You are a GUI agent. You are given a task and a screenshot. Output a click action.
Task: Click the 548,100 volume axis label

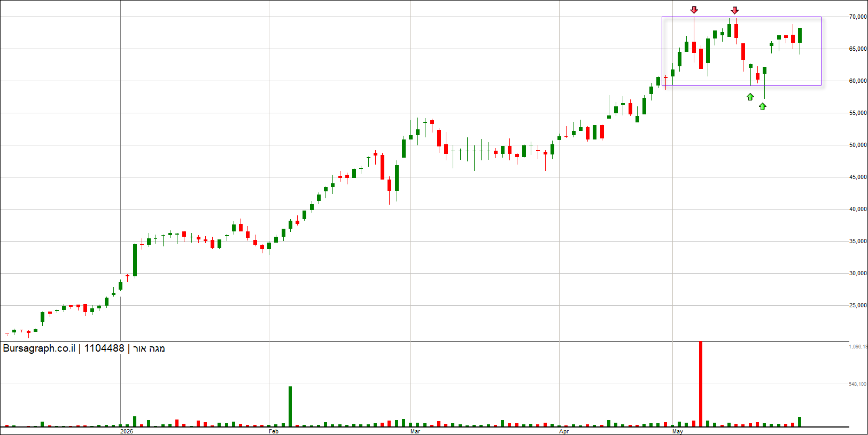click(x=858, y=384)
